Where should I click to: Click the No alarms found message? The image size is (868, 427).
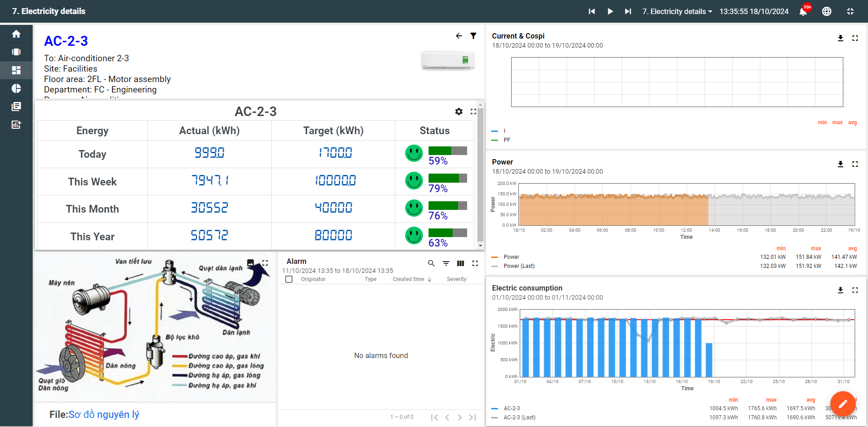[381, 356]
